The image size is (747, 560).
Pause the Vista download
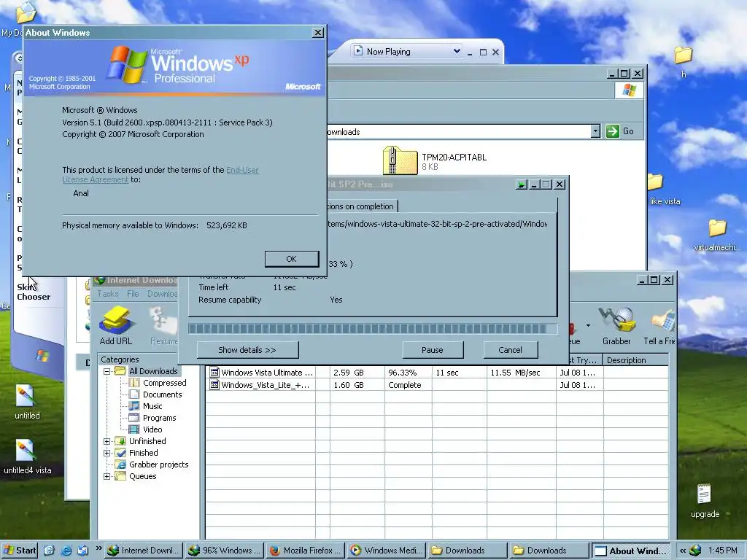coord(433,350)
